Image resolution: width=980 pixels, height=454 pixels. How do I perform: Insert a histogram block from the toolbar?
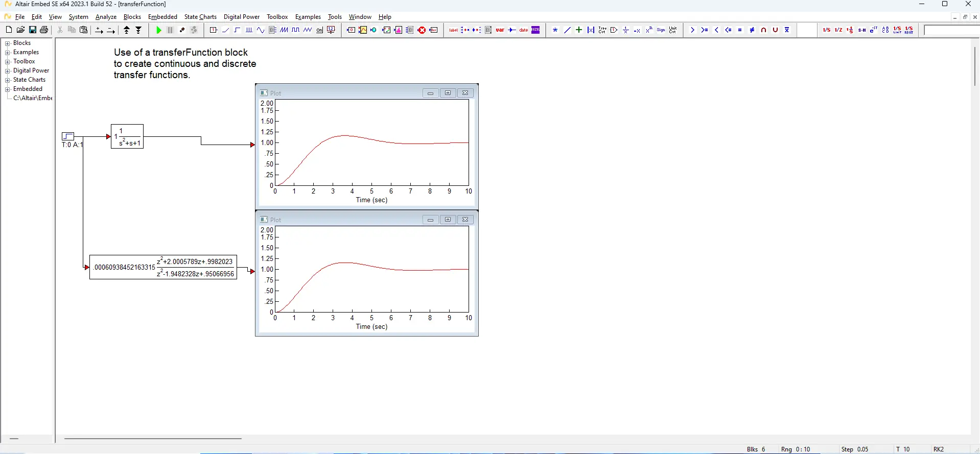398,30
